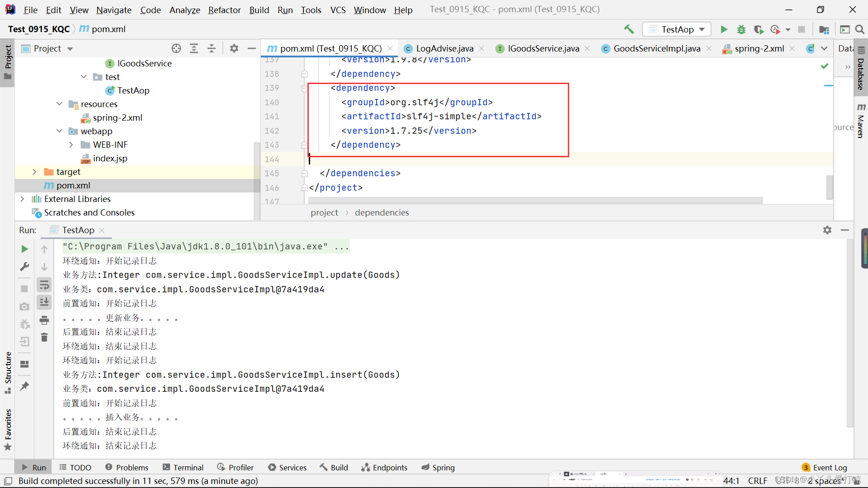Click the CRLF line separator indicator
The width and height of the screenshot is (868, 488).
coord(758,480)
